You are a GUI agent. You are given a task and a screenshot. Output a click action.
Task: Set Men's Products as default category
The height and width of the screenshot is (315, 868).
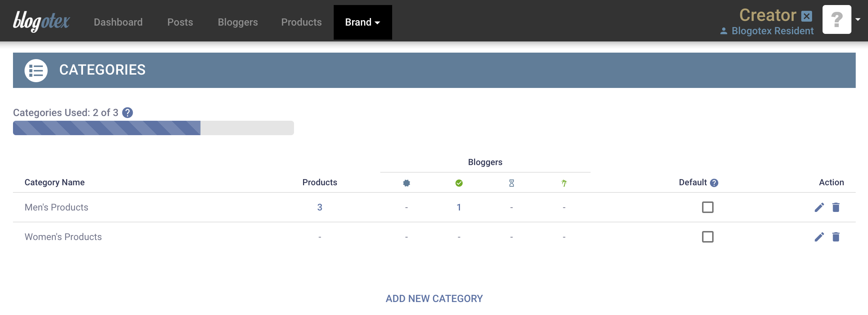click(x=707, y=207)
